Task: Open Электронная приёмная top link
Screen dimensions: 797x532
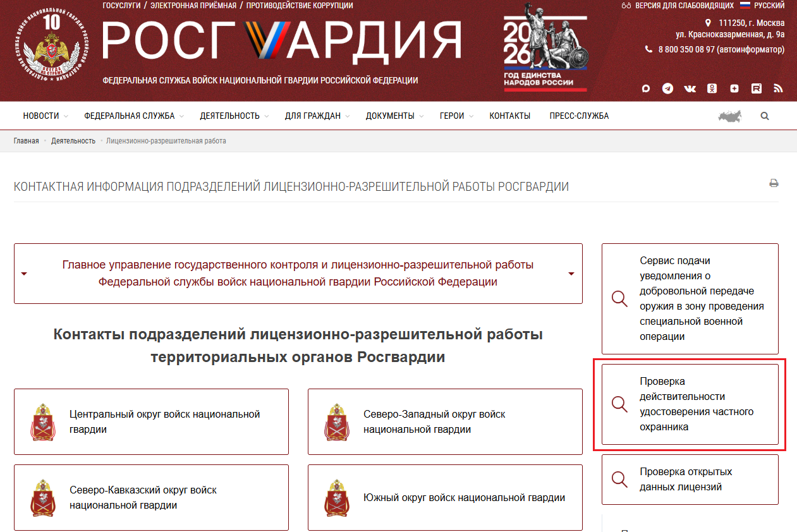Action: pos(193,6)
